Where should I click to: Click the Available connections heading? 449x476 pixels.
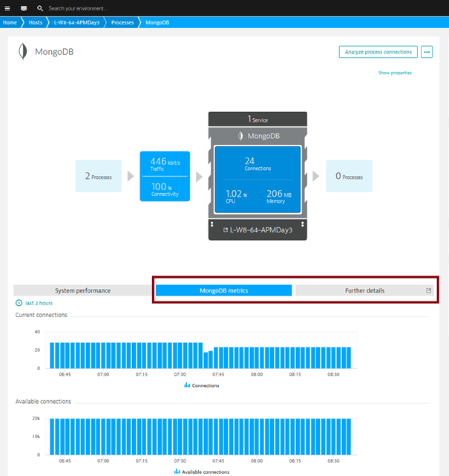43,401
